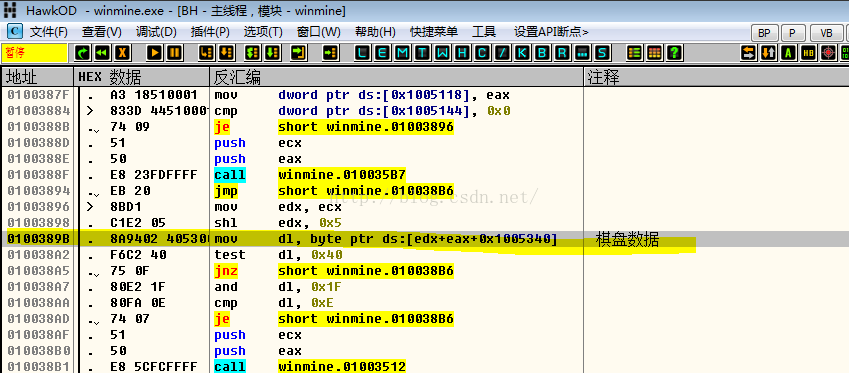Open Patches window with slash icon

point(502,53)
